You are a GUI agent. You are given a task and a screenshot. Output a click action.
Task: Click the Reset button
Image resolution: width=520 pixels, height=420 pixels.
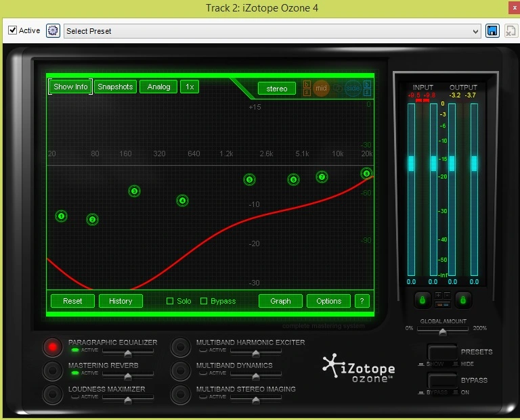[x=72, y=301]
